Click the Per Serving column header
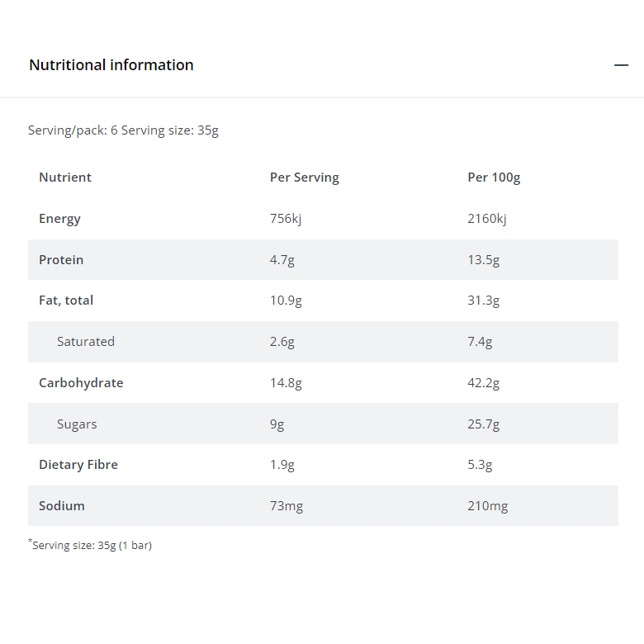 click(305, 178)
